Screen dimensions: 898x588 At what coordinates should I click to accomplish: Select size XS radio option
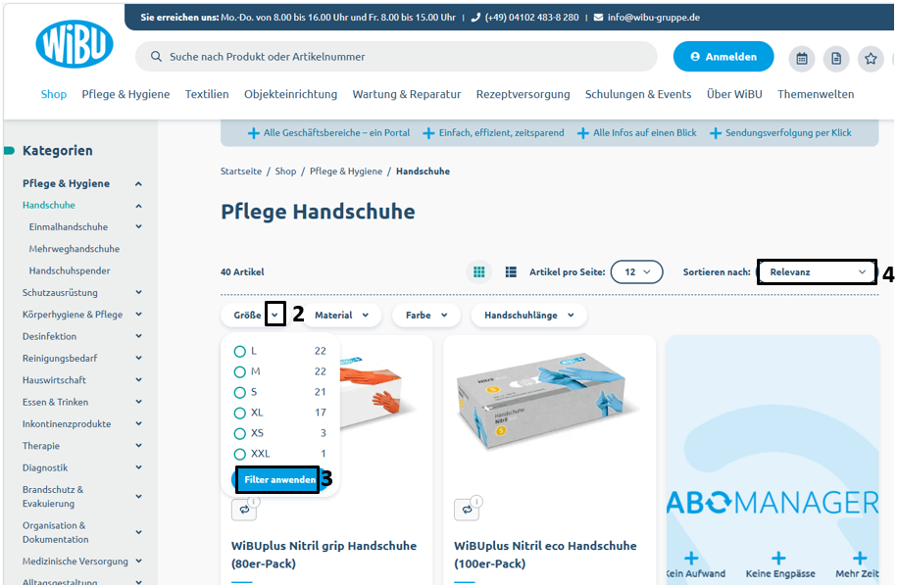pos(239,433)
